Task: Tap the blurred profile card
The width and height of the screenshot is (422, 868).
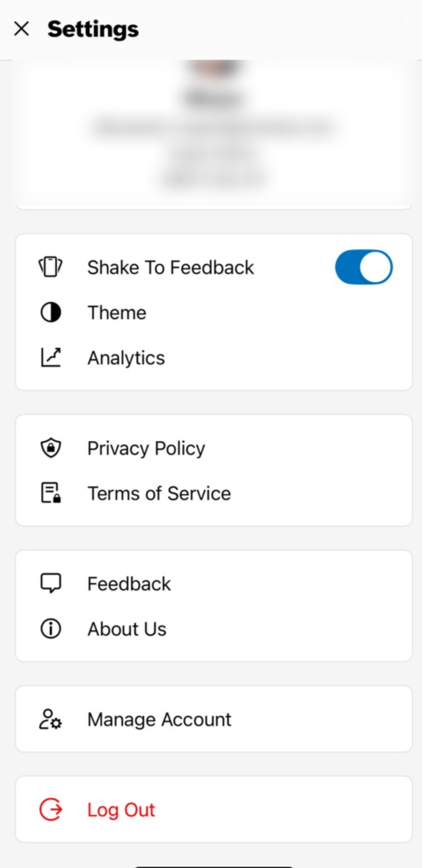Action: 214,135
